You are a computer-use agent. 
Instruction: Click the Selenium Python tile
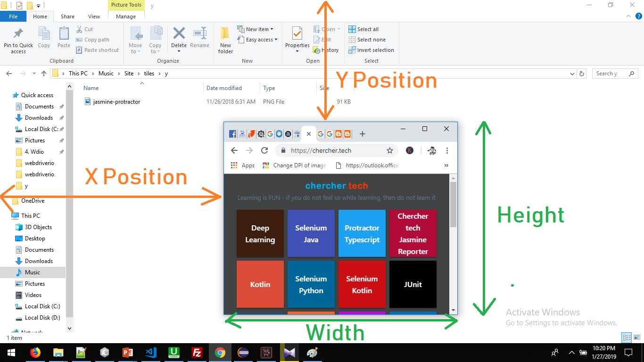[x=311, y=284]
